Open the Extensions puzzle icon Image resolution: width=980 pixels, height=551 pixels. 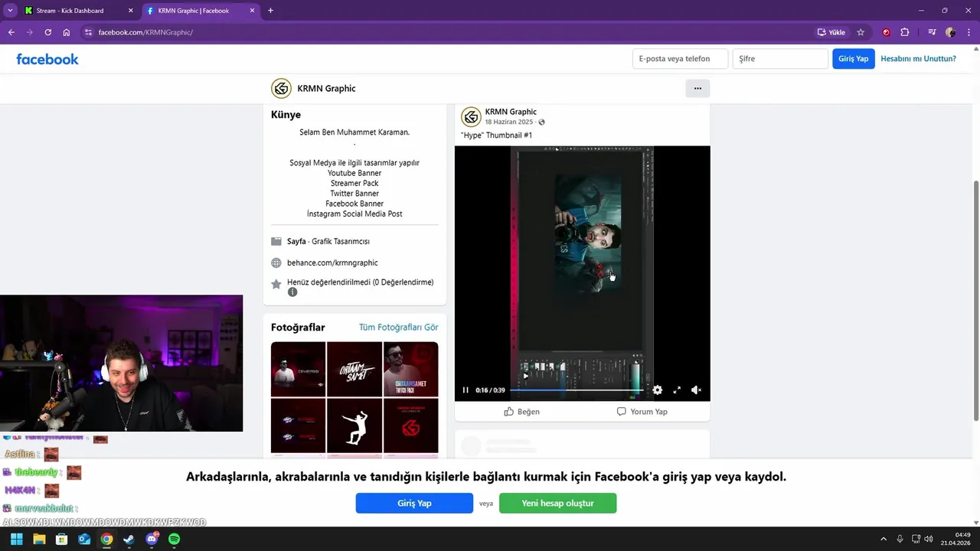point(905,32)
